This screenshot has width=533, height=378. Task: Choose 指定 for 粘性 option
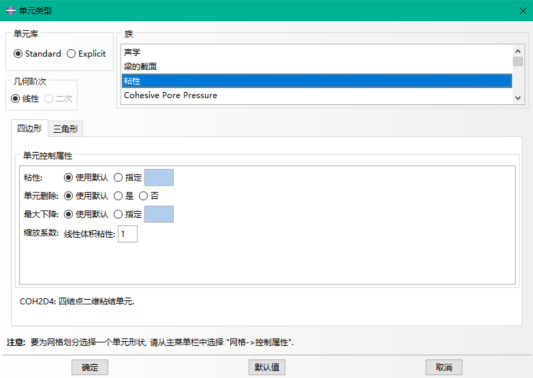[x=127, y=177]
